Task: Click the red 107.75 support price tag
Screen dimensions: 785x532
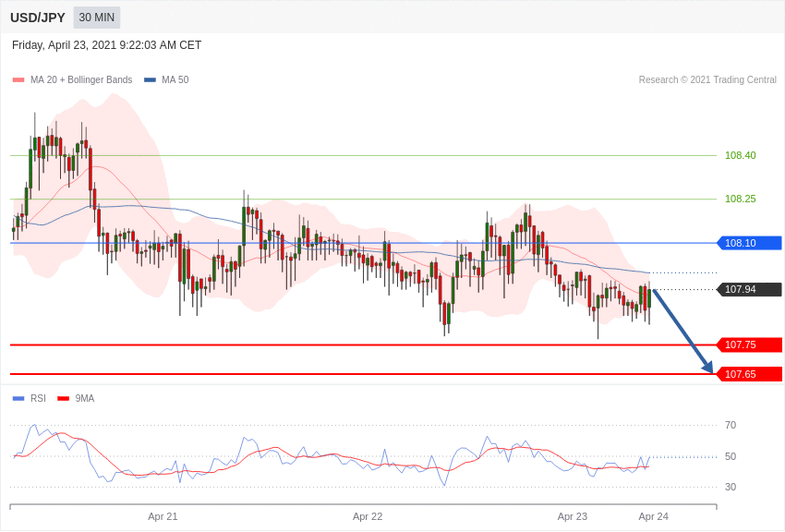Action: pos(750,345)
